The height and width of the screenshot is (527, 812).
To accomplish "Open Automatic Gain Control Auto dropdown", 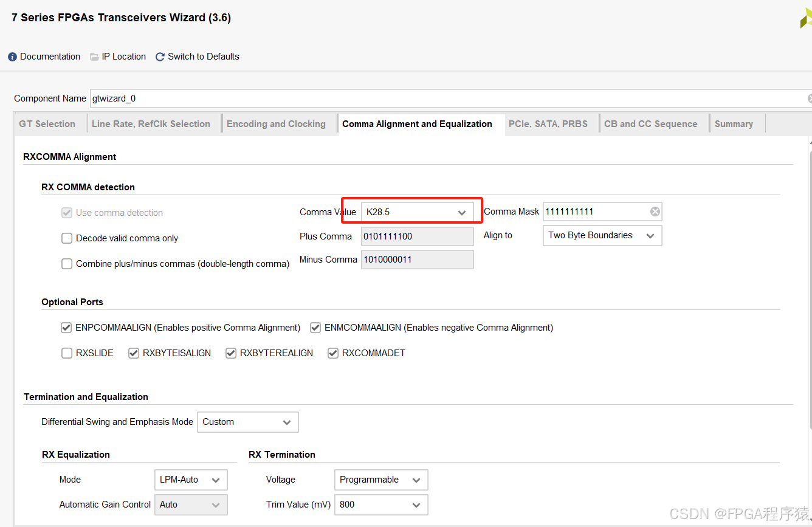I will click(191, 505).
